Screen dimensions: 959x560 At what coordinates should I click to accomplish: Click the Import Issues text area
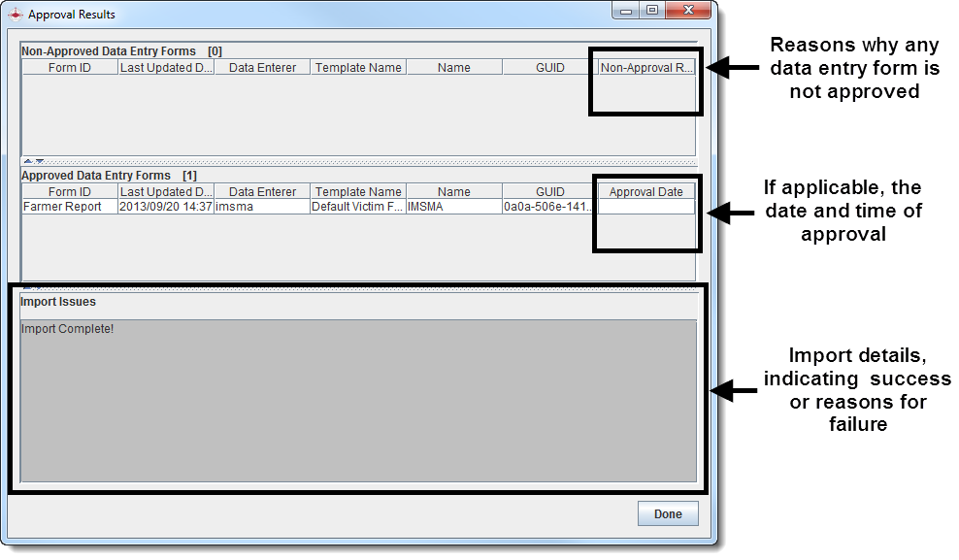point(358,400)
